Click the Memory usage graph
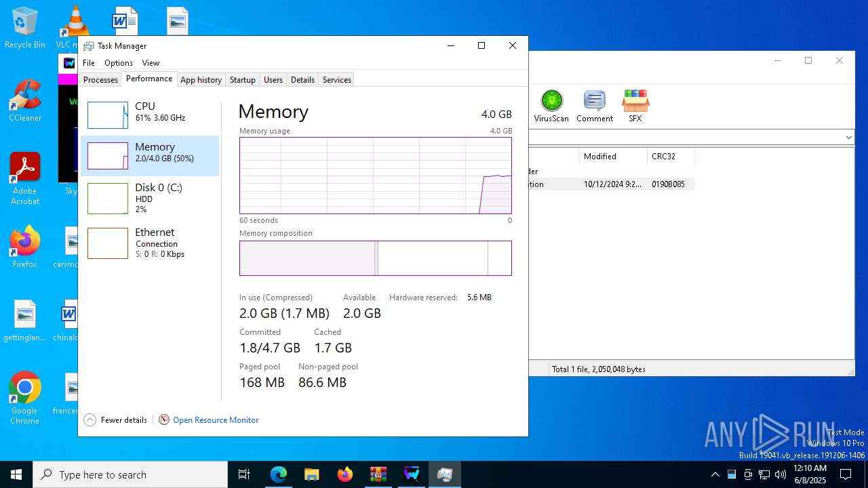868x488 pixels. point(376,176)
